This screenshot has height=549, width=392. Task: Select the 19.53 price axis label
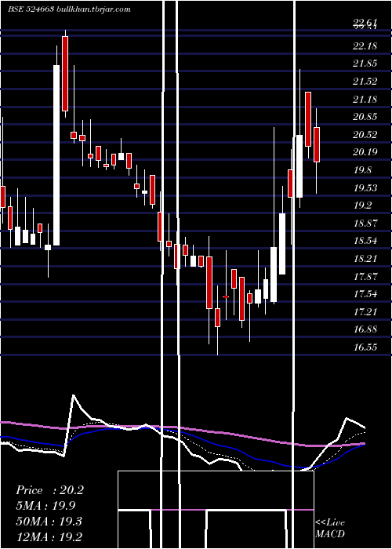(x=365, y=188)
